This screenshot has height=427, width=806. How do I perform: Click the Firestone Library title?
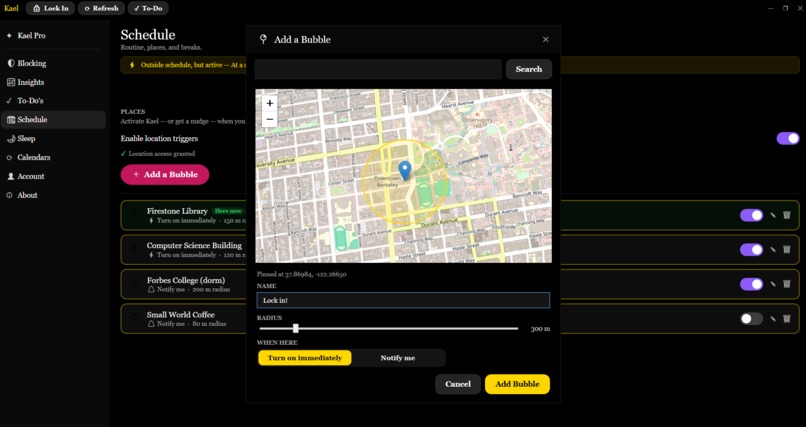[x=177, y=211]
